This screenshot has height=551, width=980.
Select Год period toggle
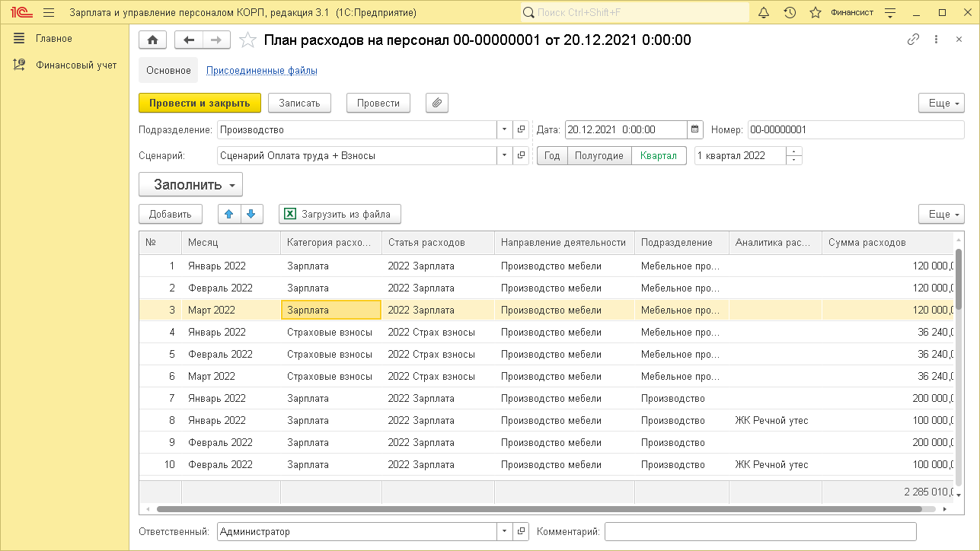pyautogui.click(x=552, y=156)
